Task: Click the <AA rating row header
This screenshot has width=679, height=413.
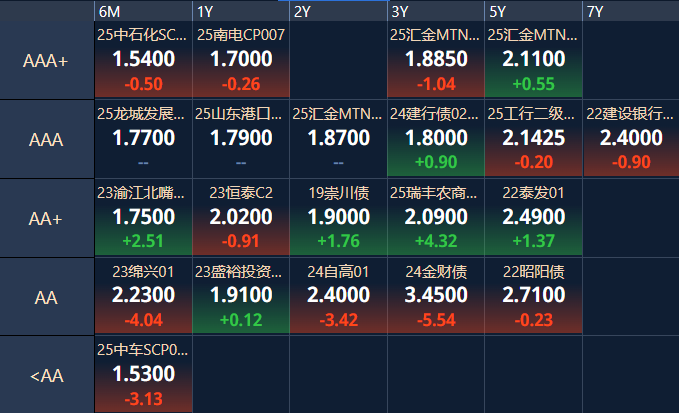Action: tap(46, 376)
